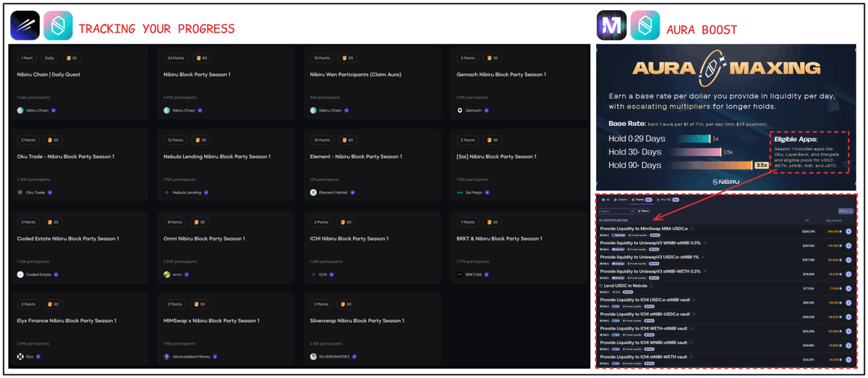
Task: Click the ICHI project avatar icon
Action: tap(313, 274)
